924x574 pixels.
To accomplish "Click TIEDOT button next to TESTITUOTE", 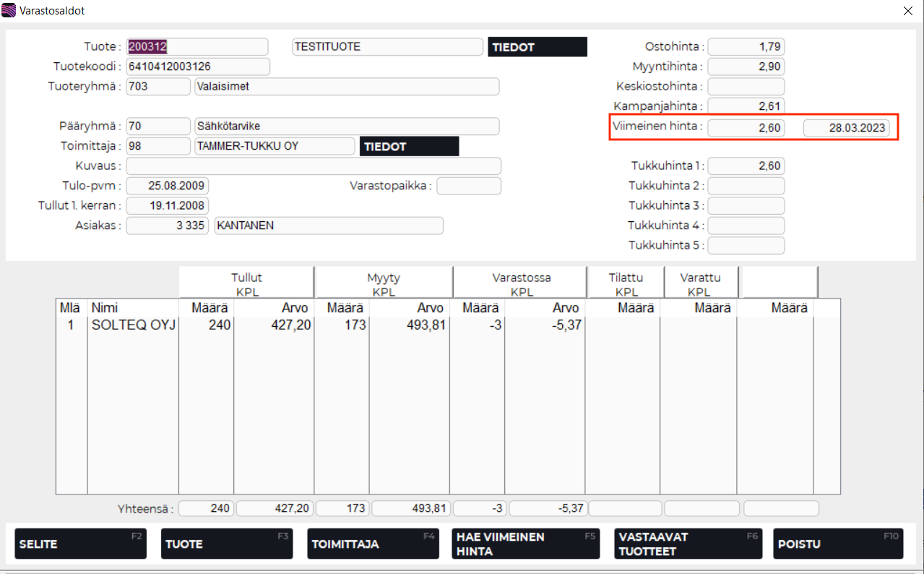I will point(537,47).
